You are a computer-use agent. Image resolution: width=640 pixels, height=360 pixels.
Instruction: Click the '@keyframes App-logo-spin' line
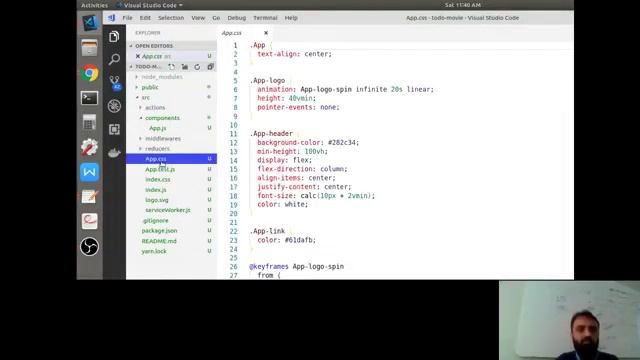click(x=297, y=267)
